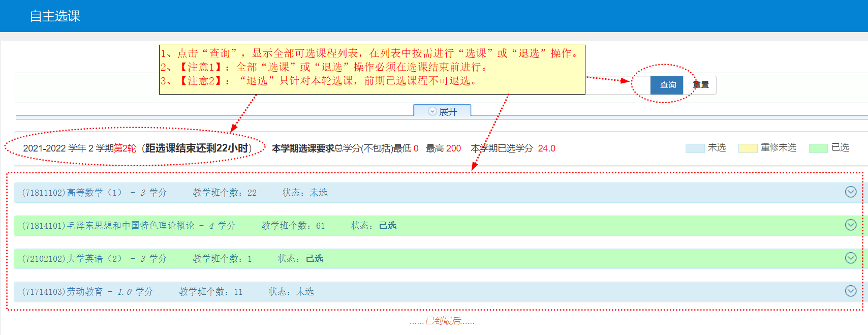Select the (71814101)毛泽东思想和中国特色理论概论 course title

(x=108, y=226)
